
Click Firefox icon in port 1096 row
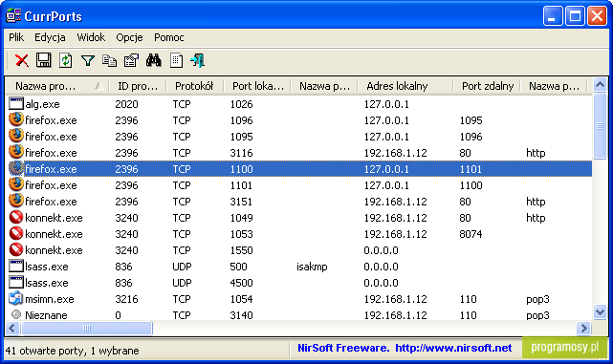16,119
